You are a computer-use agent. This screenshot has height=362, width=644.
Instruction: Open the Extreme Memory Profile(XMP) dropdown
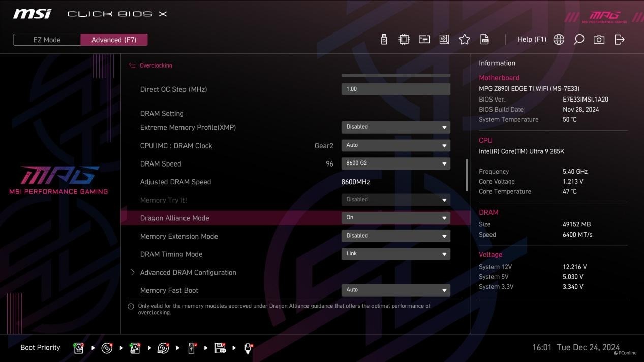[x=395, y=127]
